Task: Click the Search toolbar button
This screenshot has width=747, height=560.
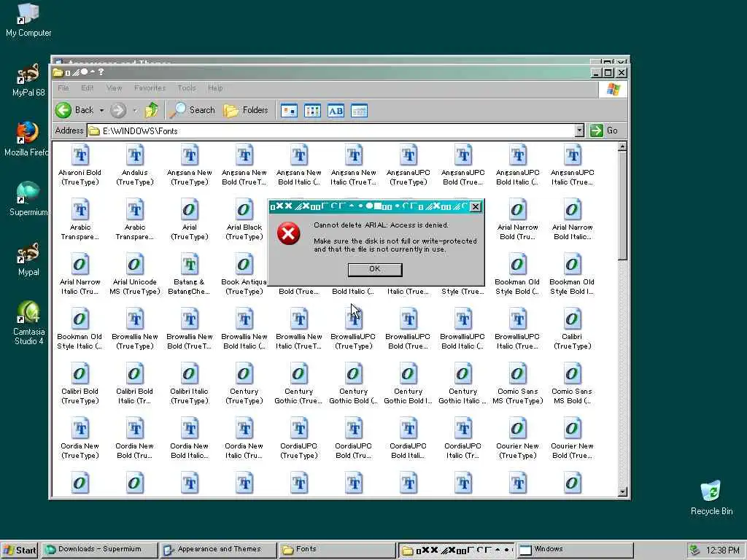Action: pyautogui.click(x=192, y=110)
